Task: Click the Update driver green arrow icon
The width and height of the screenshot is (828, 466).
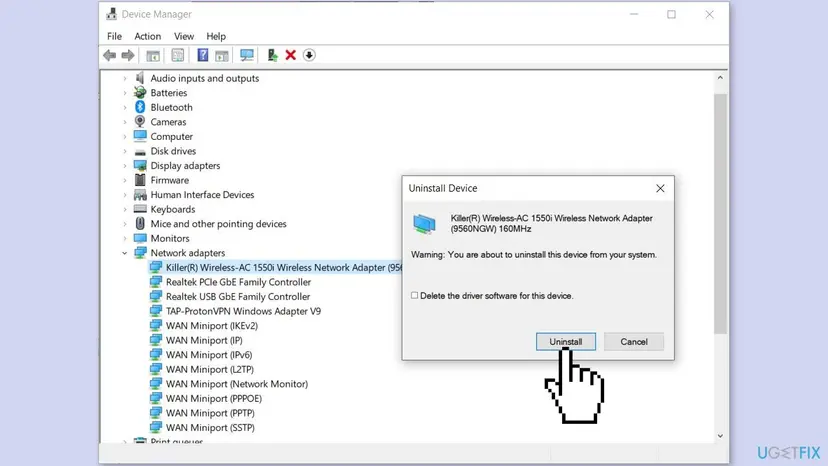Action: coord(272,55)
